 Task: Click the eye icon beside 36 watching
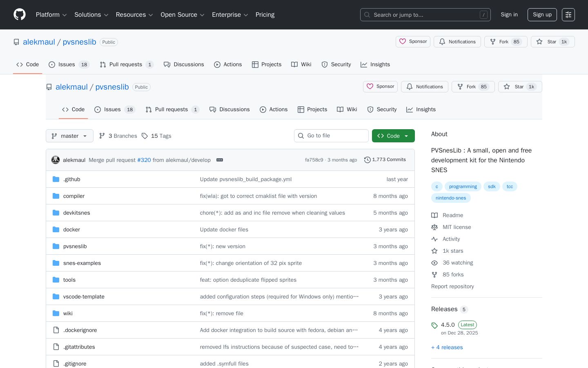434,263
